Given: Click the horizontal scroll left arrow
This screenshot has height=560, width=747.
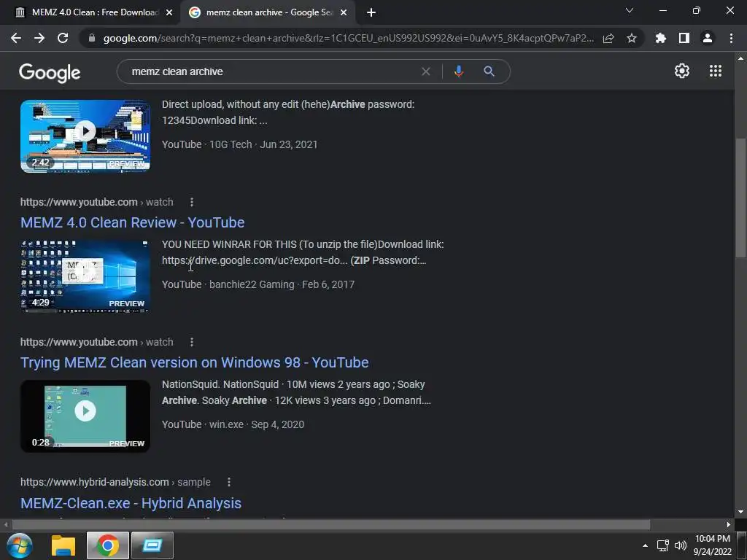Looking at the screenshot, I should tap(6, 525).
